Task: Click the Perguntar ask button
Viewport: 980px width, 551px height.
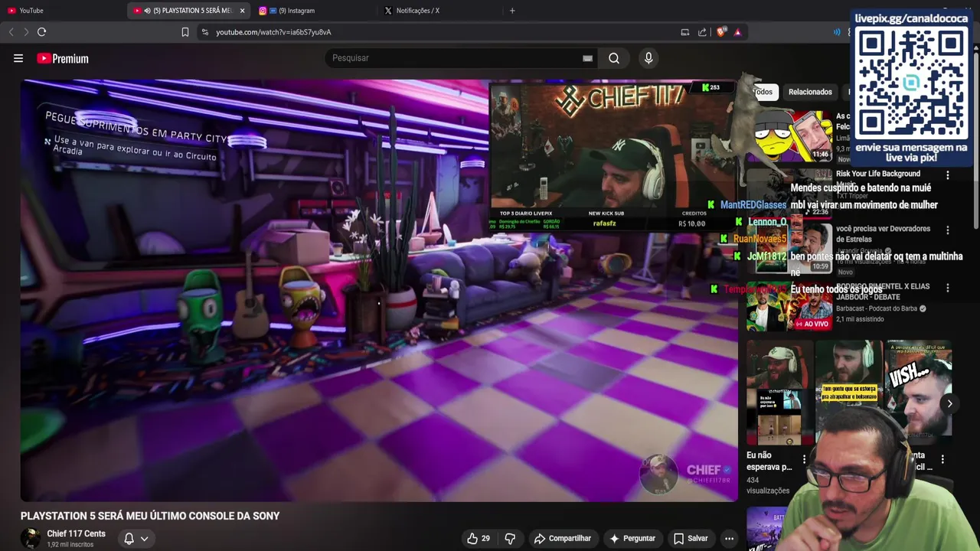Action: point(632,538)
